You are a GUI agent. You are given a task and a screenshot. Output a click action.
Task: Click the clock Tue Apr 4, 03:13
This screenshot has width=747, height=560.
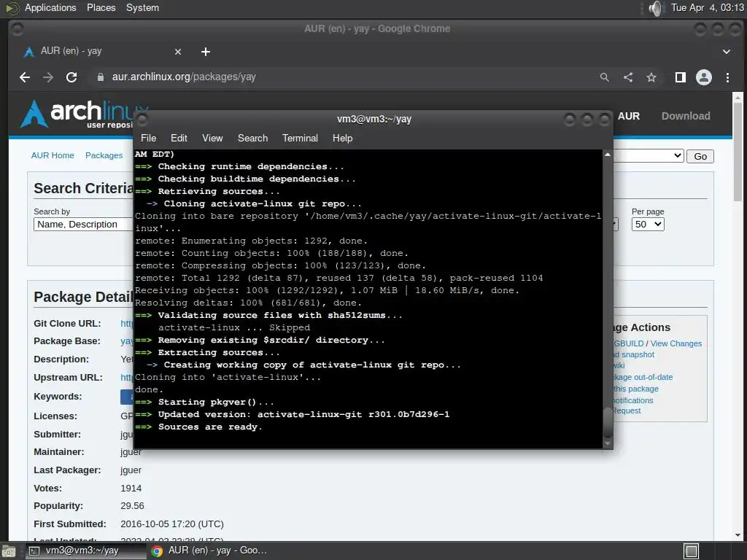pyautogui.click(x=707, y=7)
